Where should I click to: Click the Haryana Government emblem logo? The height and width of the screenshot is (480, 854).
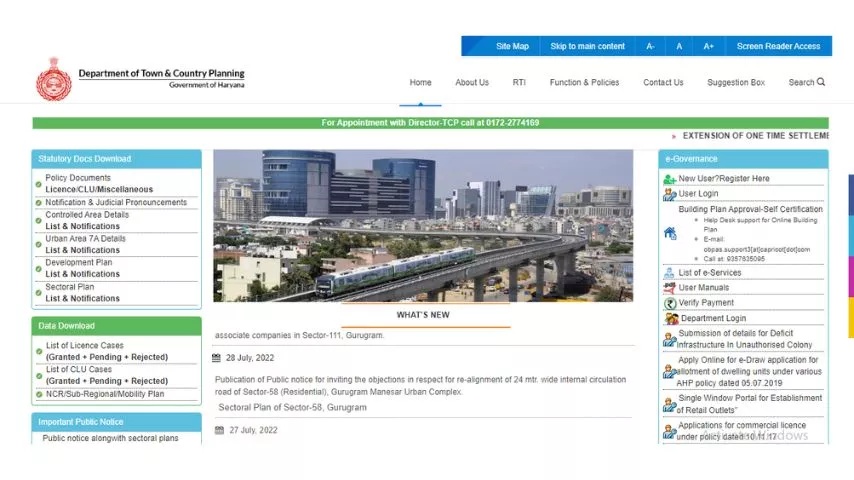53,79
